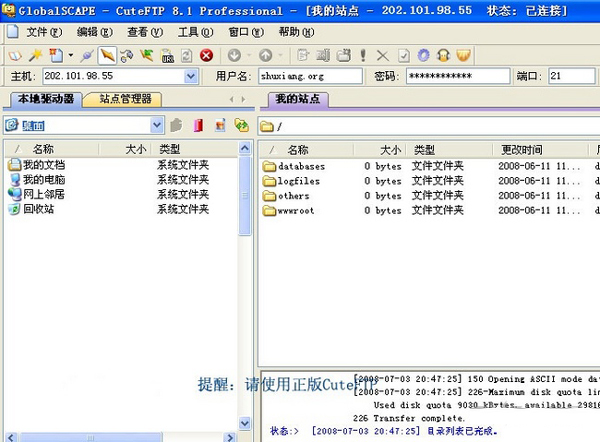Expand the host address dropdown
Image resolution: width=600 pixels, height=442 pixels.
191,76
